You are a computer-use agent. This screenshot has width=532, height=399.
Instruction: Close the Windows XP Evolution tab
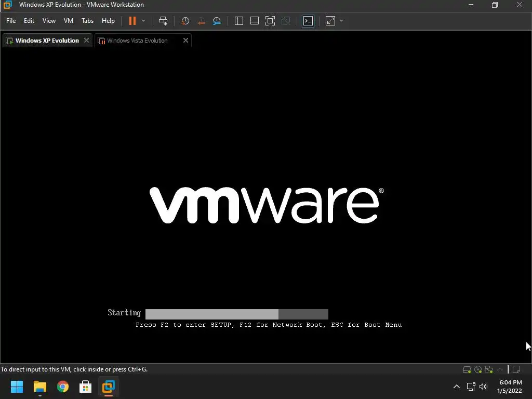[87, 41]
